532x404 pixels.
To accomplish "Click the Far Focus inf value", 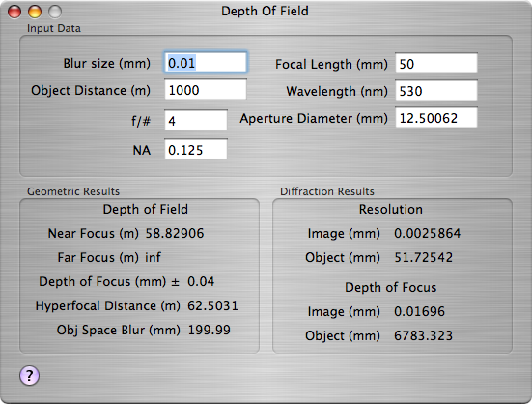I will 153,257.
